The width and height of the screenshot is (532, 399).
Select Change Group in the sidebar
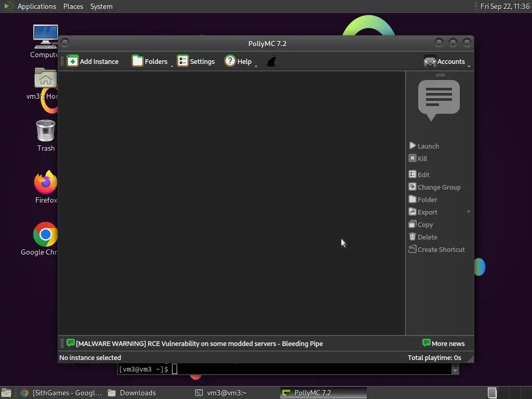click(x=435, y=187)
